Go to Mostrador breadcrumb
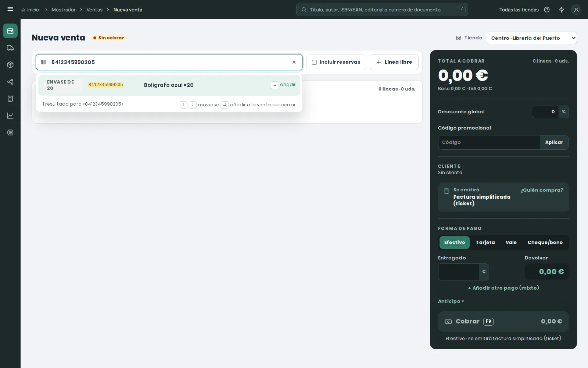Image resolution: width=588 pixels, height=368 pixels. (64, 10)
